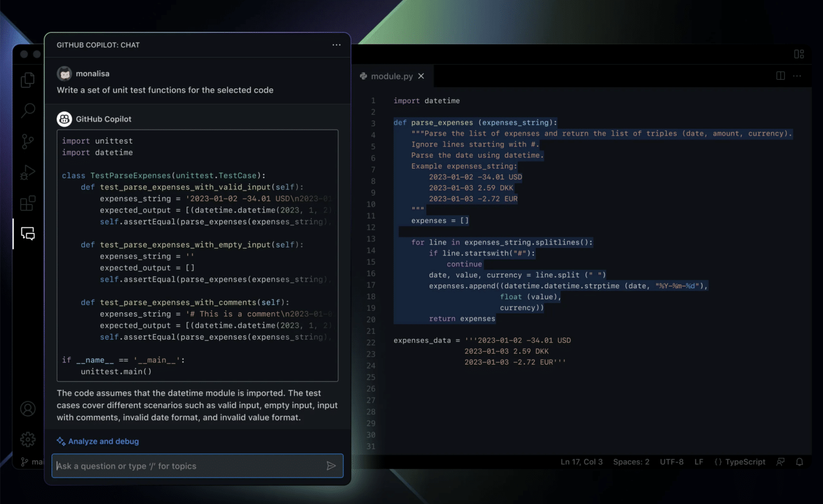The width and height of the screenshot is (823, 504).
Task: Open the Manage settings gear
Action: pos(27,439)
